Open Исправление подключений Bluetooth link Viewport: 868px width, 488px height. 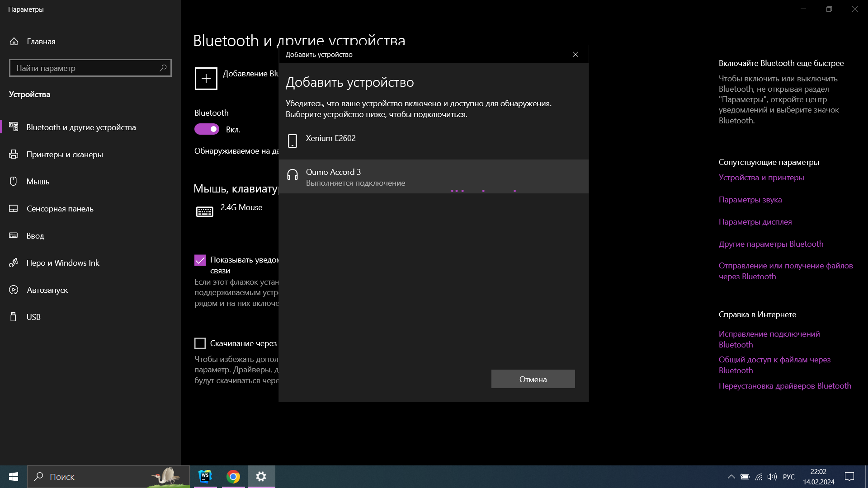coord(769,339)
